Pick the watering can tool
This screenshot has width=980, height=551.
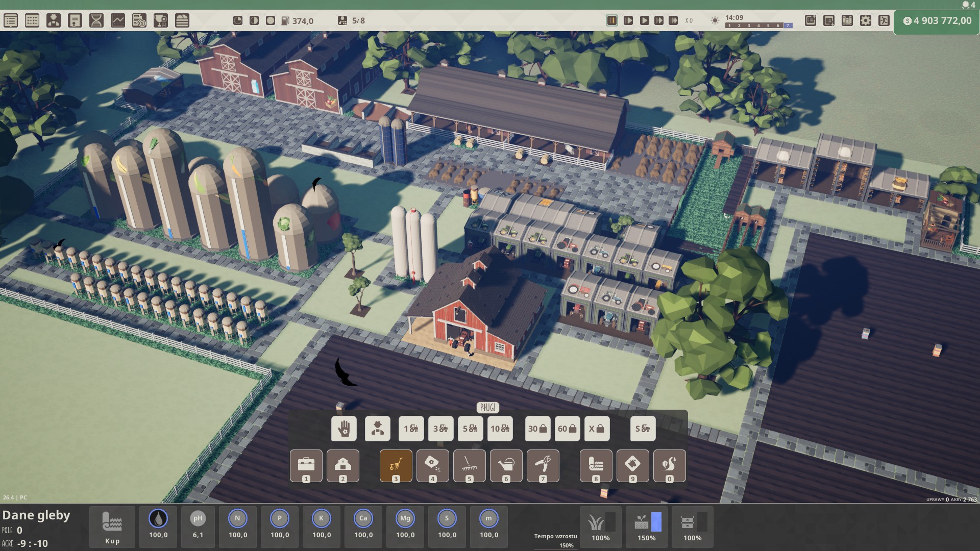point(506,465)
